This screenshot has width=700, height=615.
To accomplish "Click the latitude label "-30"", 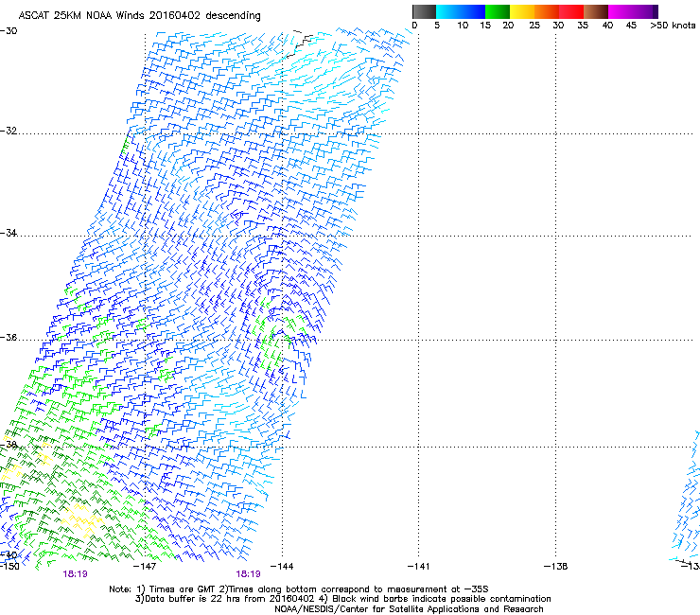I will (x=9, y=31).
